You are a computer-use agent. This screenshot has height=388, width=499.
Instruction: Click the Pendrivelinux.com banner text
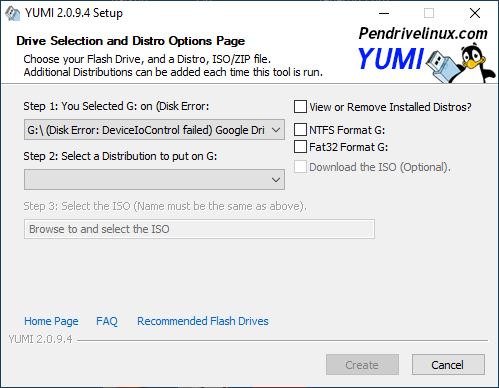point(423,33)
